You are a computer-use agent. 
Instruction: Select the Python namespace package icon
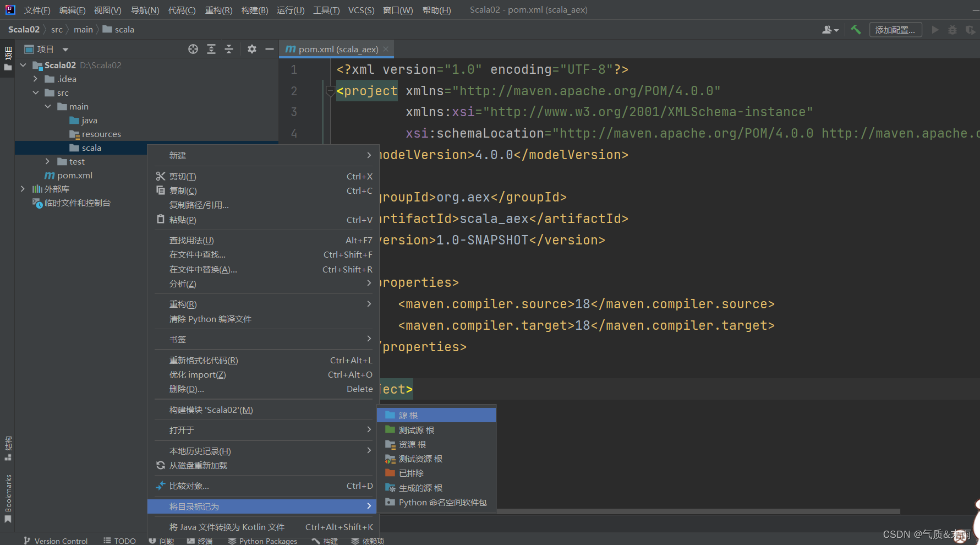390,502
